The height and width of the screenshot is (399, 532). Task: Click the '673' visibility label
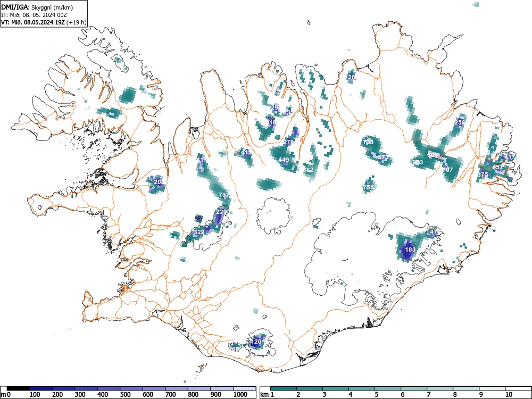[x=383, y=157]
